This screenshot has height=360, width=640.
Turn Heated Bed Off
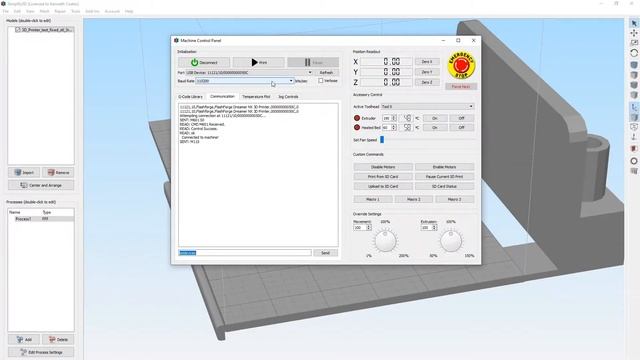click(461, 127)
